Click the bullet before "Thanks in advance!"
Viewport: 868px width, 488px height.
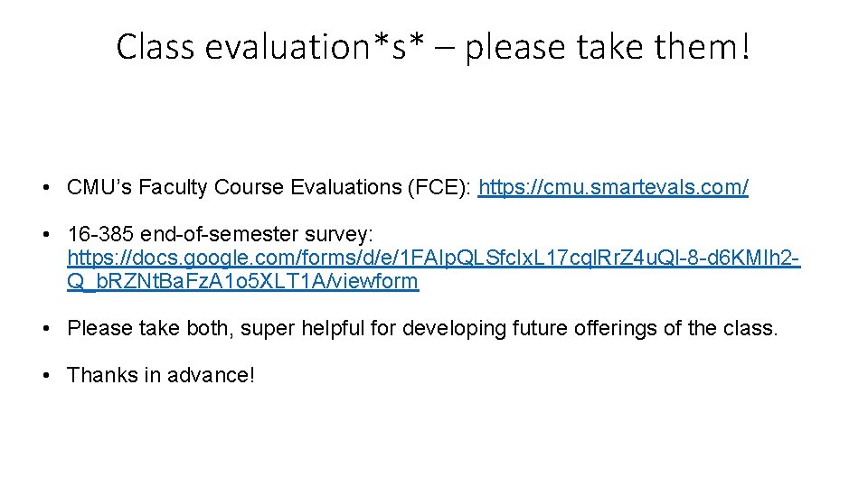tap(44, 375)
